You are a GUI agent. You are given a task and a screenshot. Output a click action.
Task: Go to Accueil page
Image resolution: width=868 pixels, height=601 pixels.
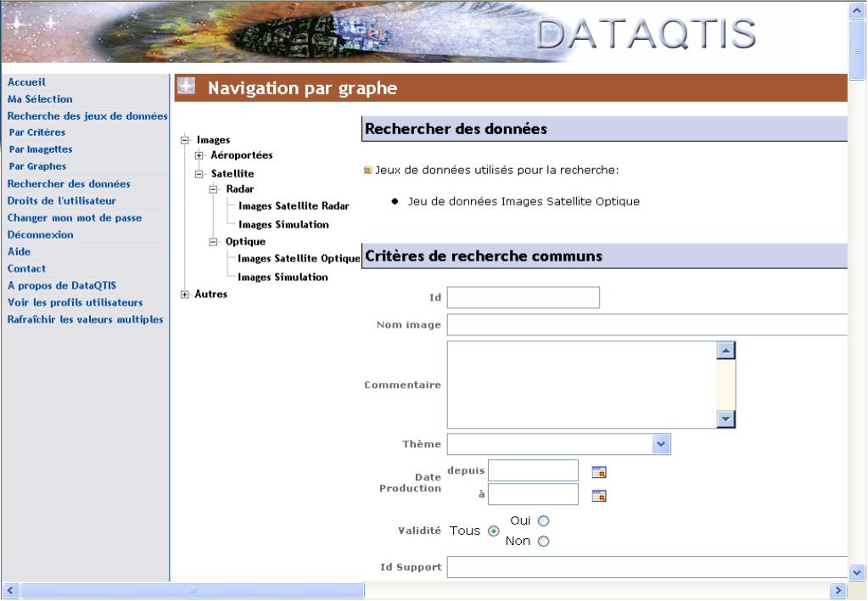point(26,82)
